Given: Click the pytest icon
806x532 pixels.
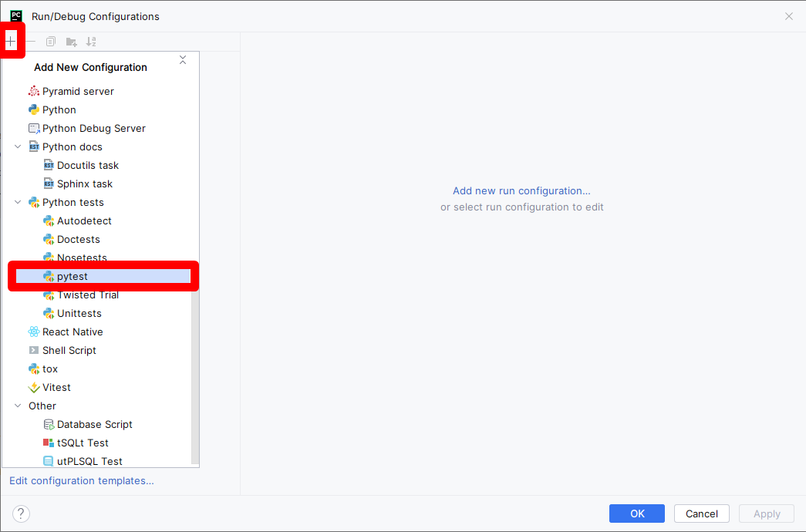Looking at the screenshot, I should [x=49, y=276].
